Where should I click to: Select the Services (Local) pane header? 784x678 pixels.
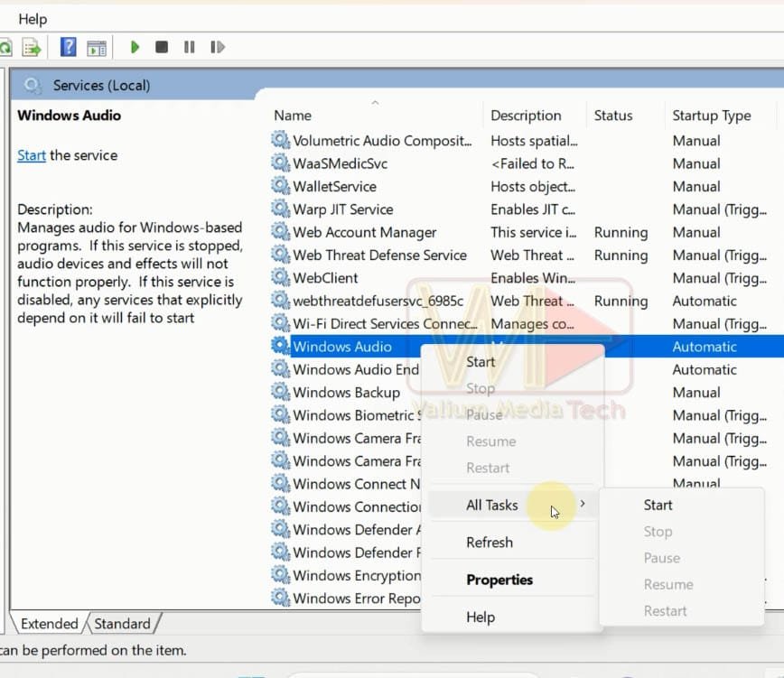pyautogui.click(x=101, y=86)
